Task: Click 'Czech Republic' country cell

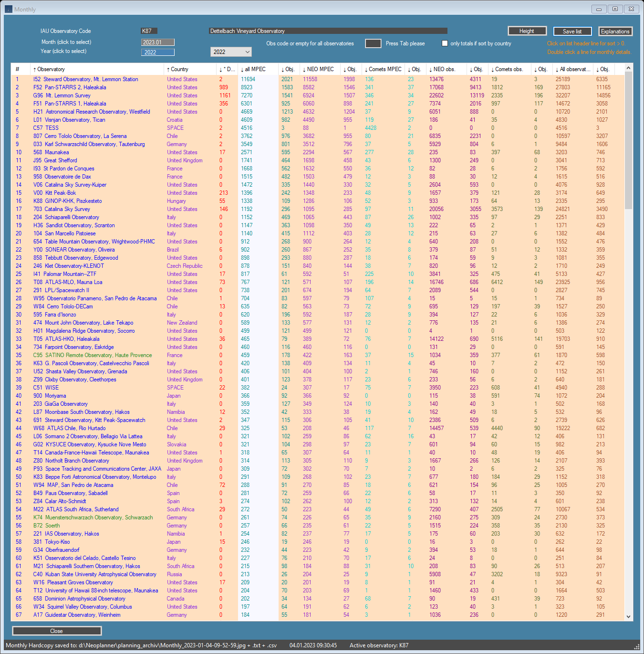Action: [185, 266]
